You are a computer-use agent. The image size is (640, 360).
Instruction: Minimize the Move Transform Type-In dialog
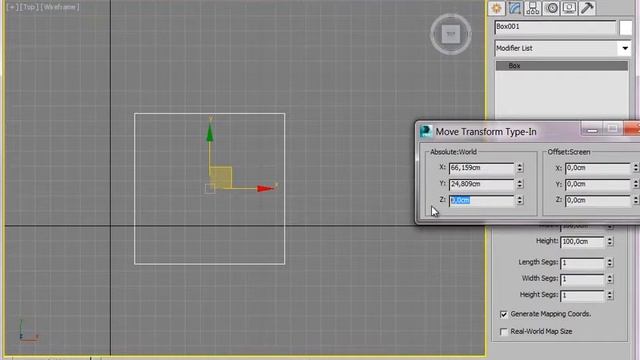592,129
